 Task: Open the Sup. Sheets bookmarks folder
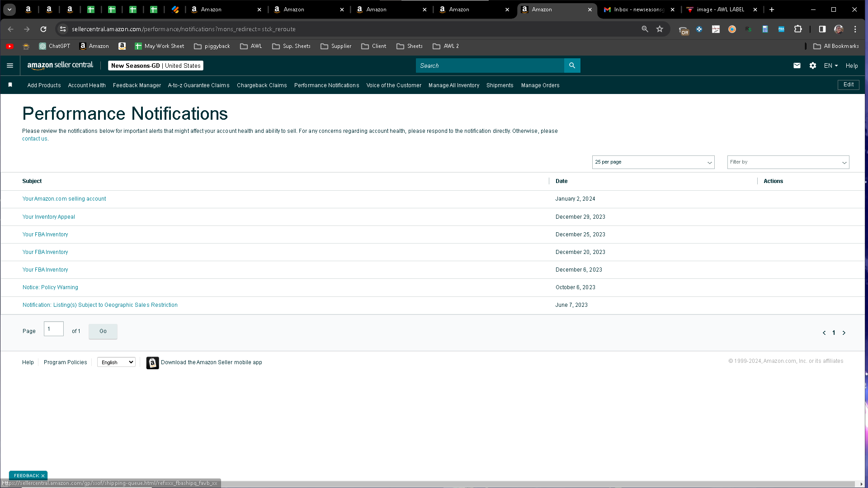pyautogui.click(x=291, y=46)
